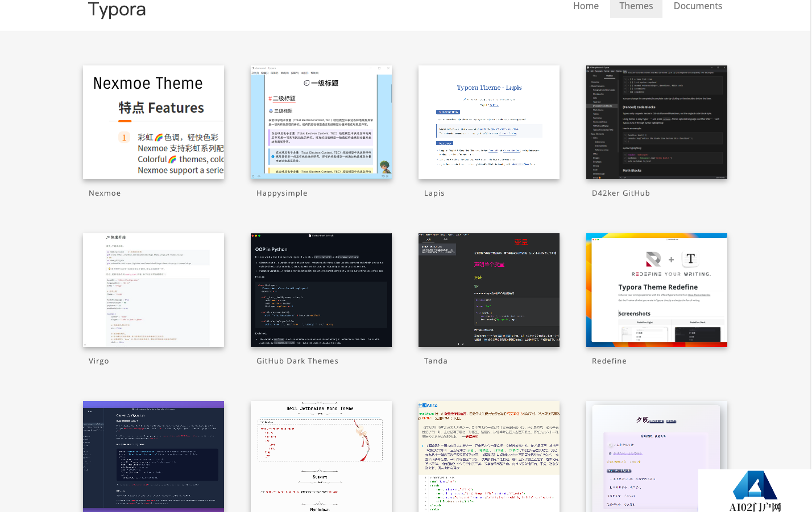812x512 pixels.
Task: Open the GitHub Dark Themes thumbnail
Action: pos(321,290)
